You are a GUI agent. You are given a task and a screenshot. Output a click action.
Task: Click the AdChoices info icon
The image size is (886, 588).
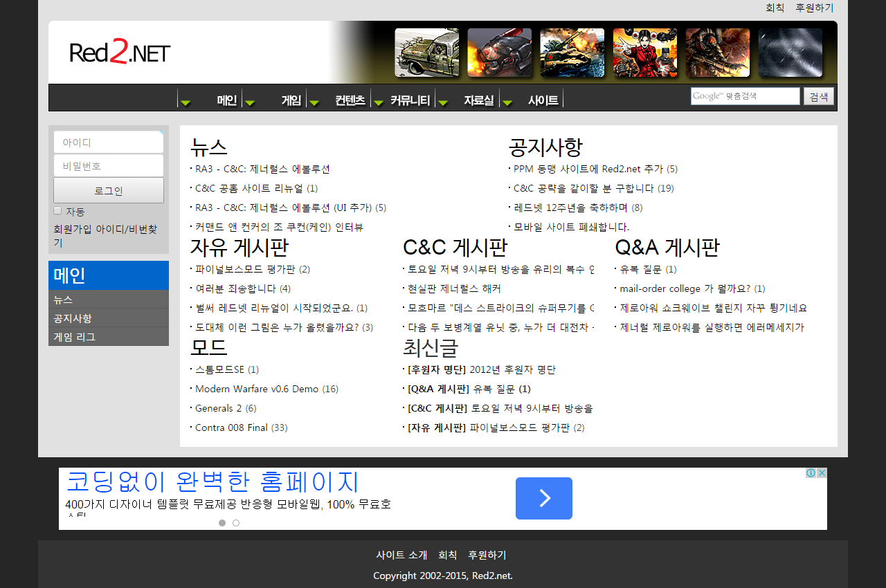[x=811, y=473]
